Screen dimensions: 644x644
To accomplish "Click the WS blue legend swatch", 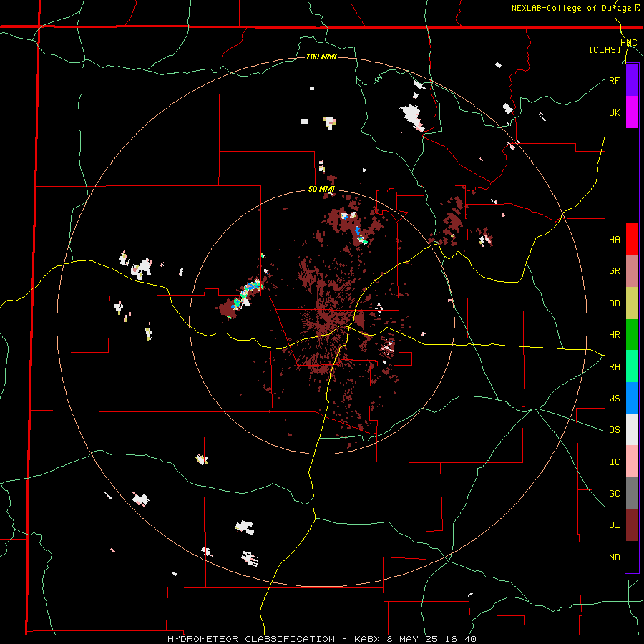I will click(x=632, y=398).
